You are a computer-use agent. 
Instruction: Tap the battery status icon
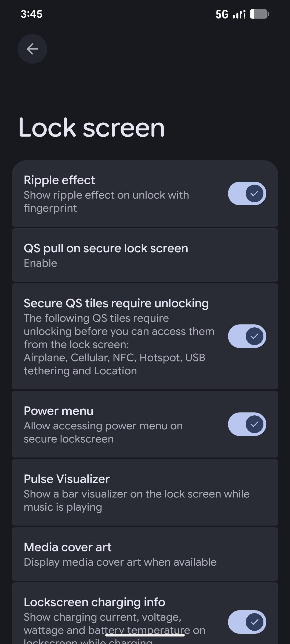point(259,14)
